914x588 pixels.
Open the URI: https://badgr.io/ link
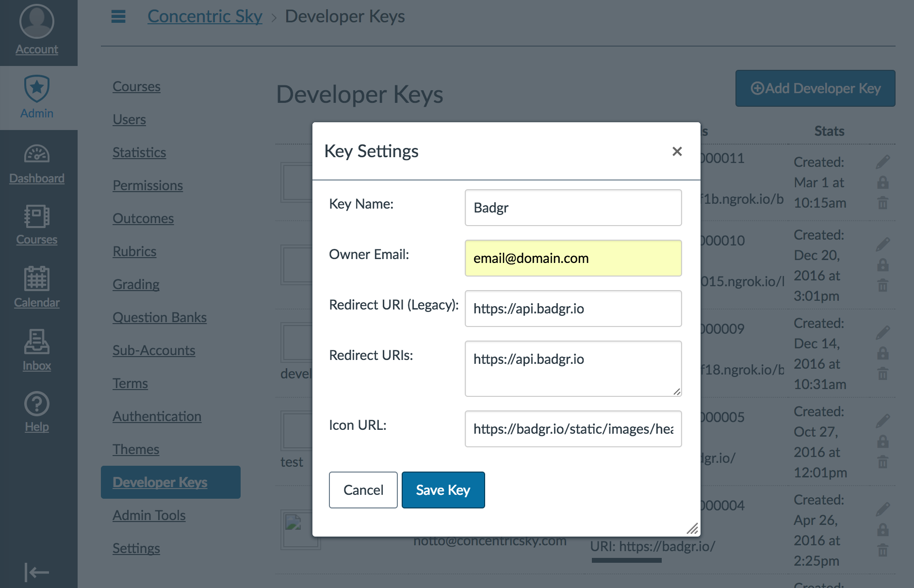coord(653,546)
